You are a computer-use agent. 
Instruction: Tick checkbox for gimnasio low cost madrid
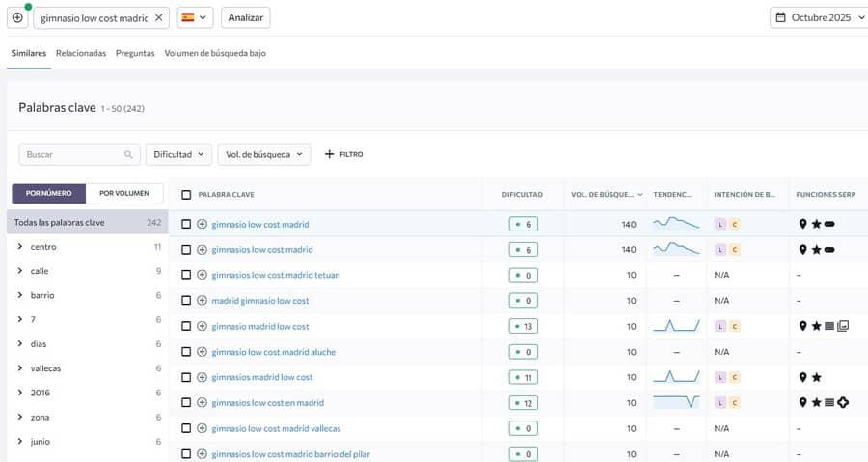click(186, 224)
